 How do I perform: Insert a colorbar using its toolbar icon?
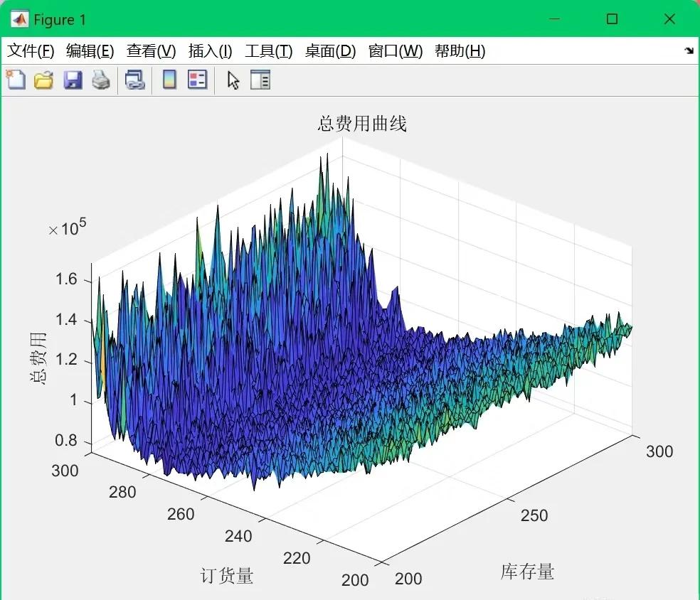pos(168,80)
